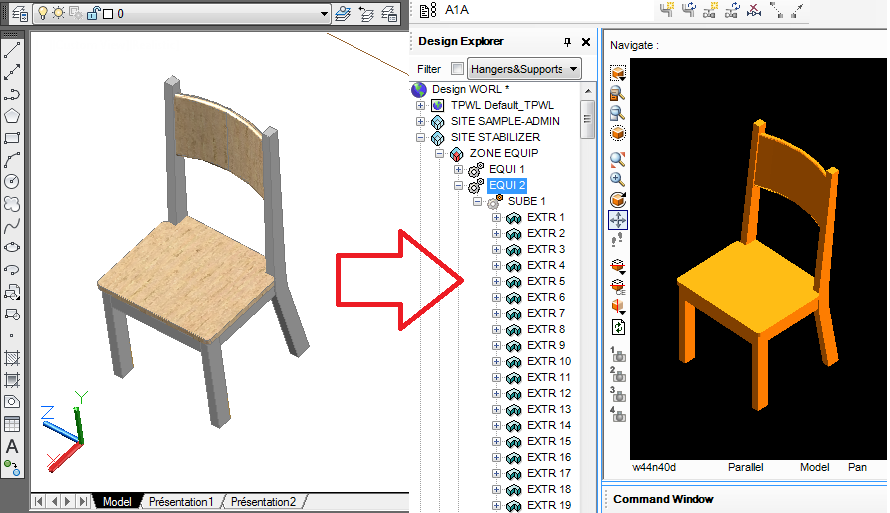Click zoom-in magnifier in Navigate toolbar

click(x=618, y=179)
